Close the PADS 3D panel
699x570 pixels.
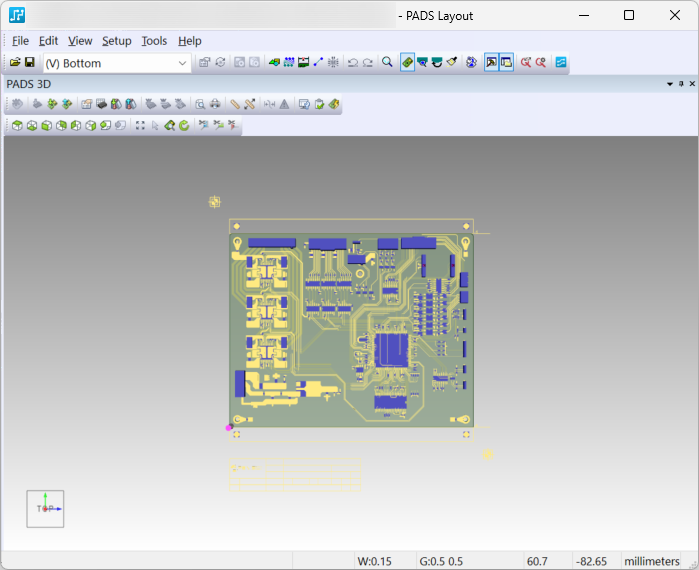pyautogui.click(x=692, y=84)
